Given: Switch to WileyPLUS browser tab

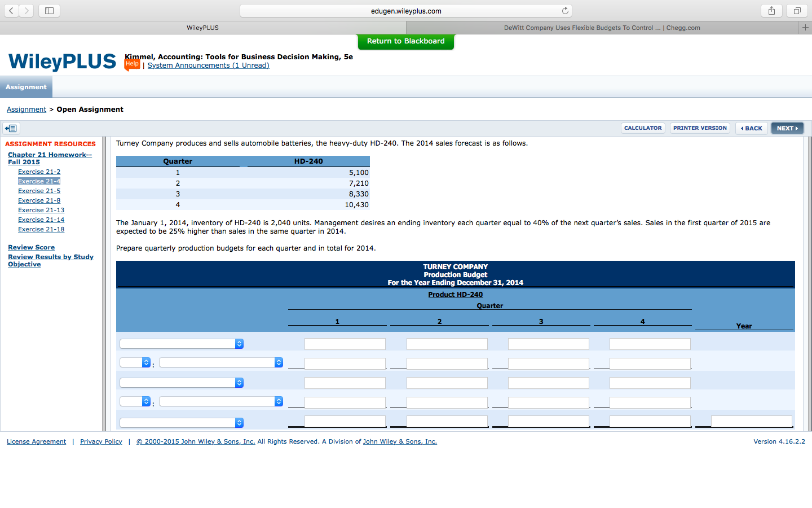Looking at the screenshot, I should pos(203,28).
